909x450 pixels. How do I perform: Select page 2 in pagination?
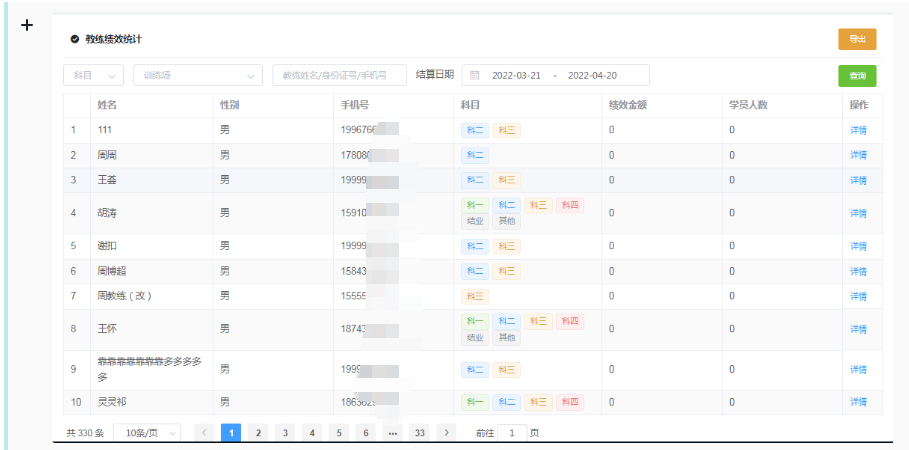tap(258, 433)
